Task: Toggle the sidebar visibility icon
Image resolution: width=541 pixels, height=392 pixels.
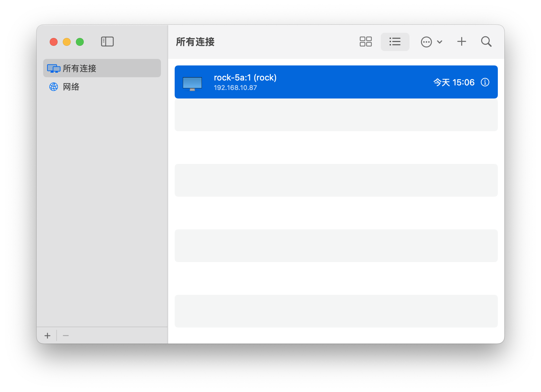Action: coord(107,42)
